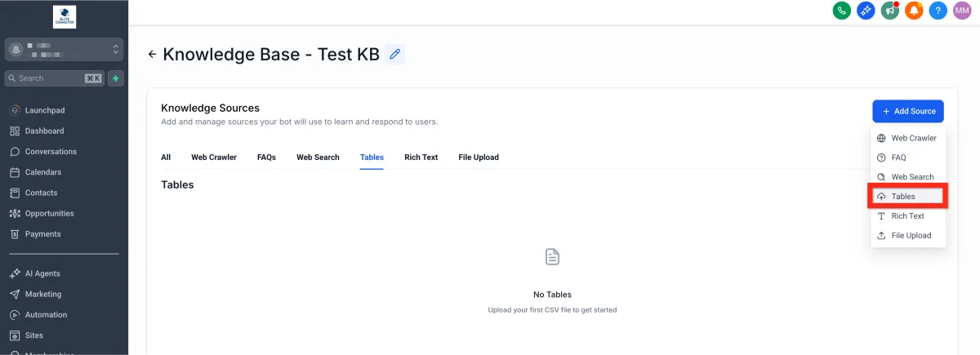Open Conversations in the sidebar
This screenshot has width=980, height=355.
pyautogui.click(x=51, y=152)
